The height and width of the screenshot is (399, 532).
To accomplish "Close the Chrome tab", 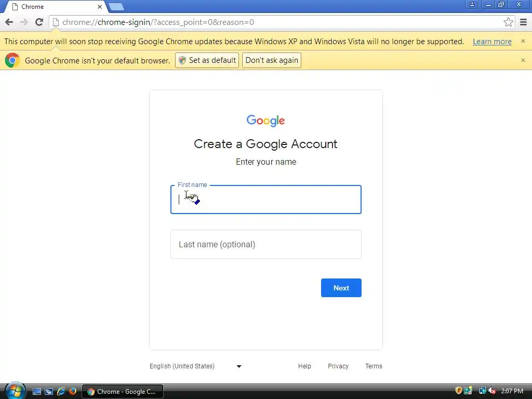I will pyautogui.click(x=99, y=7).
